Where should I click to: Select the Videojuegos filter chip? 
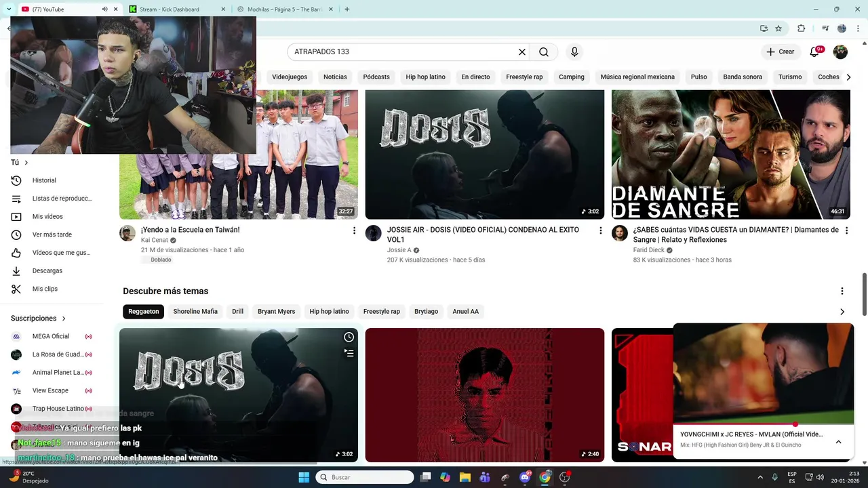tap(290, 77)
